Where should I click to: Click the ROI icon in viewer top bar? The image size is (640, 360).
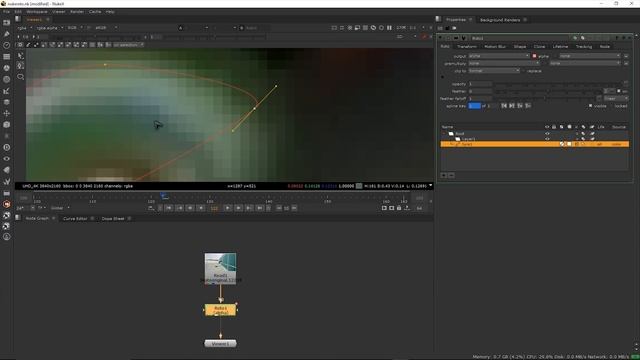(x=357, y=28)
